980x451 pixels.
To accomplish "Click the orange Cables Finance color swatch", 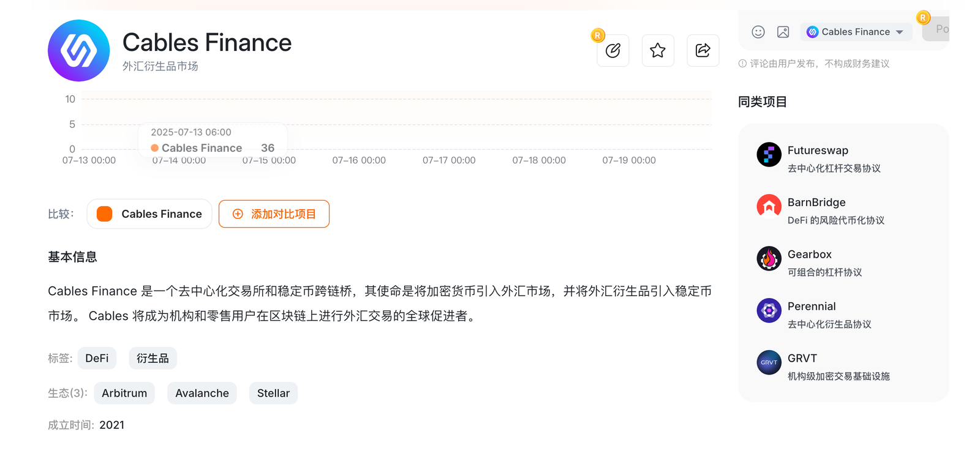I will coord(105,214).
